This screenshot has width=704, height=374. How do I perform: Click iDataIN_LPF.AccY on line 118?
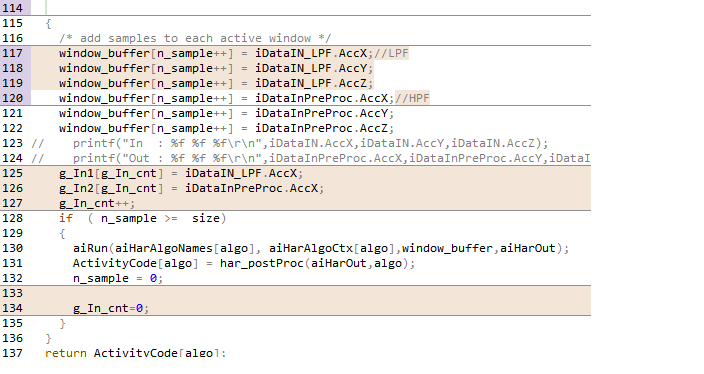pos(311,68)
